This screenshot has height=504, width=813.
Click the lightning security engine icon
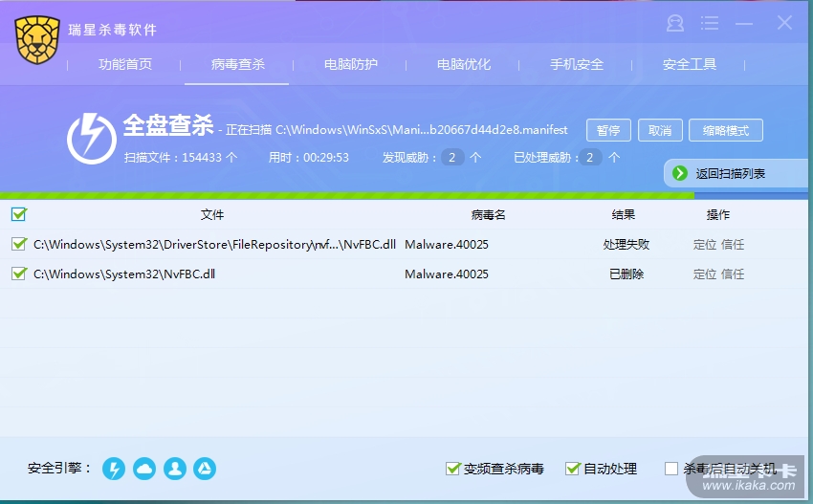[114, 469]
